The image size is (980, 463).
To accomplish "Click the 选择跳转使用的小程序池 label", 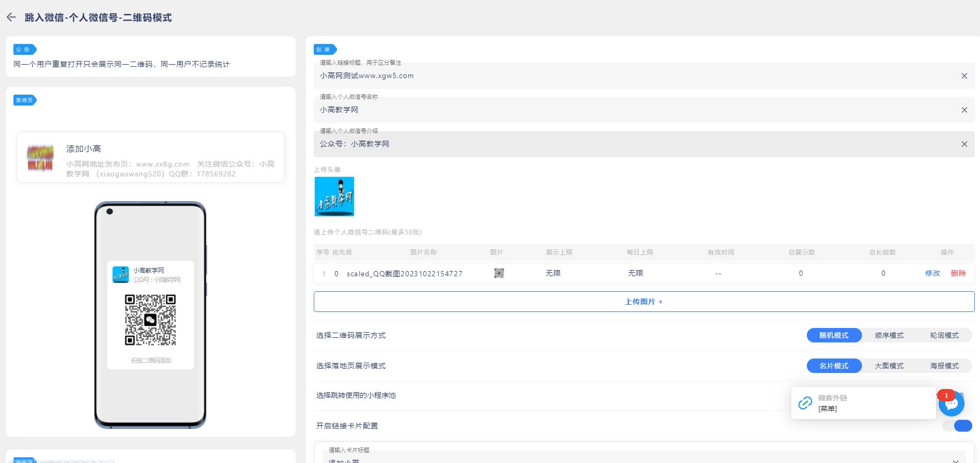I will tap(356, 395).
